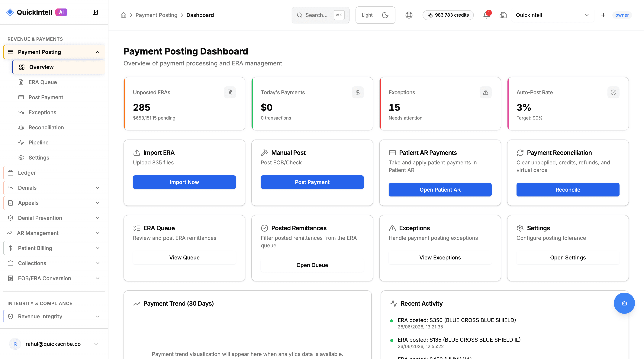Click the View Queue button

pos(184,257)
